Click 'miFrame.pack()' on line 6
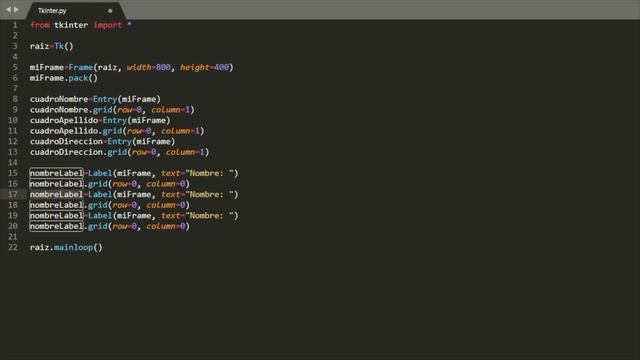This screenshot has height=360, width=640. [64, 78]
